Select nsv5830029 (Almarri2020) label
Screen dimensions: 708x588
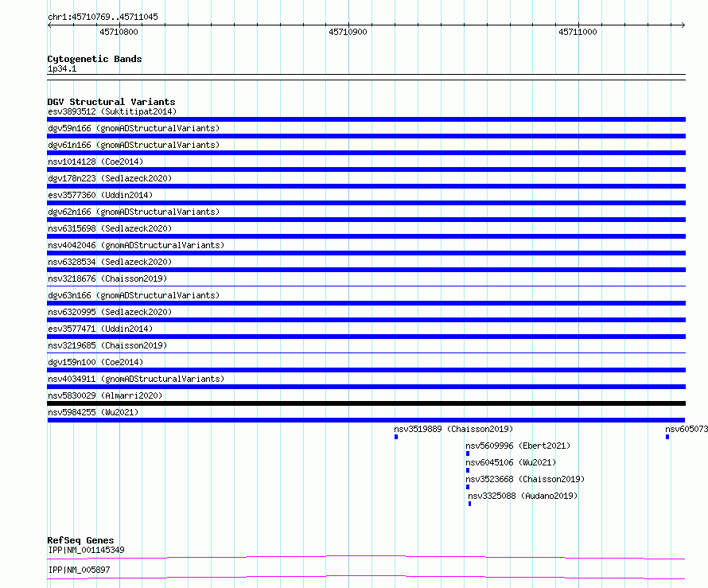105,395
